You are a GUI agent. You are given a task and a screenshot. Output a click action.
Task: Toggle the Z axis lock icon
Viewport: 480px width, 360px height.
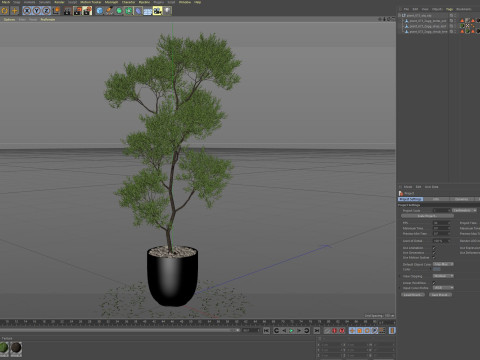46,11
